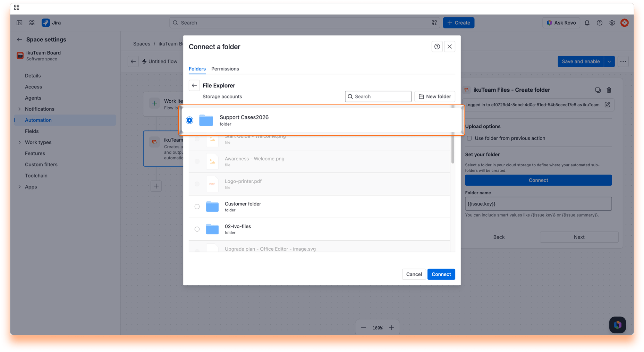Add a step with the plus button below the flow
Screen dimensions: 644x352
pyautogui.click(x=156, y=186)
